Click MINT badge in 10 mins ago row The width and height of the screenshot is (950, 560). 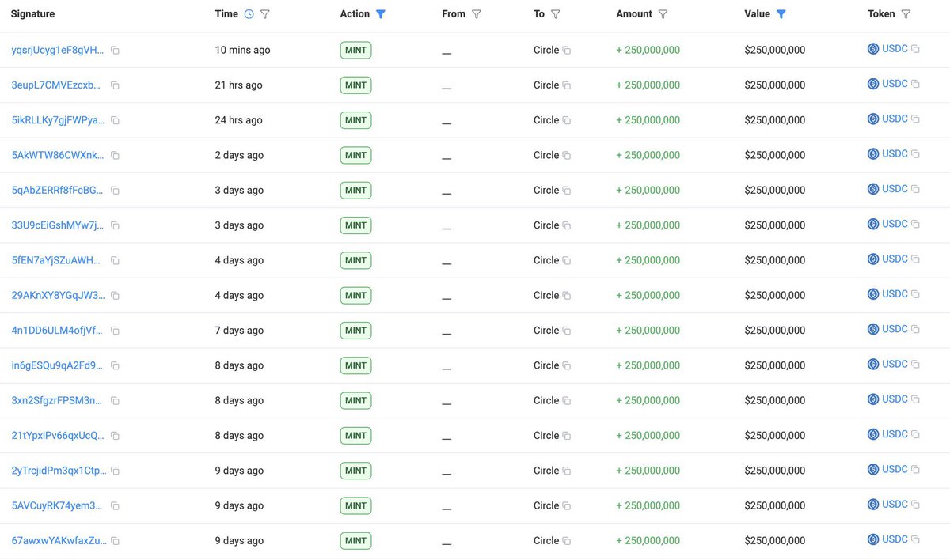point(355,50)
